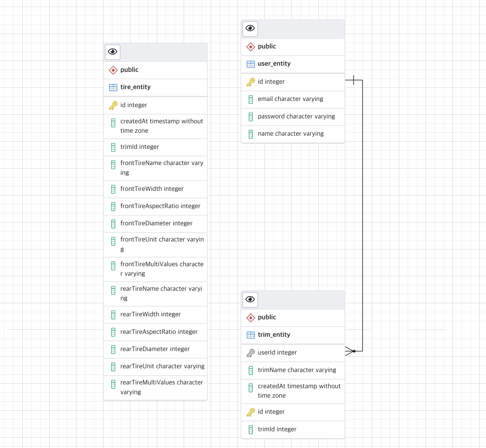
Task: Click the table icon beside trim_entity
Action: (x=251, y=335)
